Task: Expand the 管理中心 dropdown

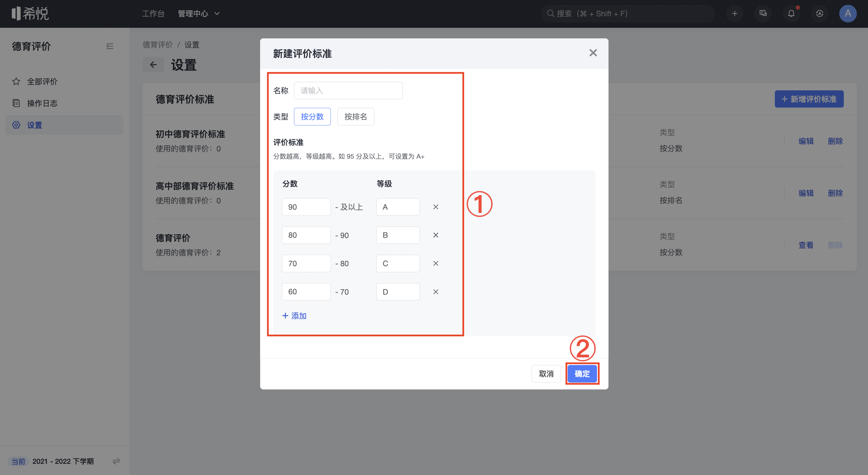Action: click(199, 14)
